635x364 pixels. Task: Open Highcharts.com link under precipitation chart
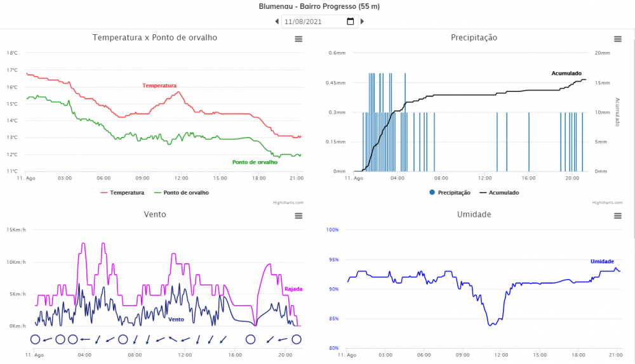pos(608,203)
